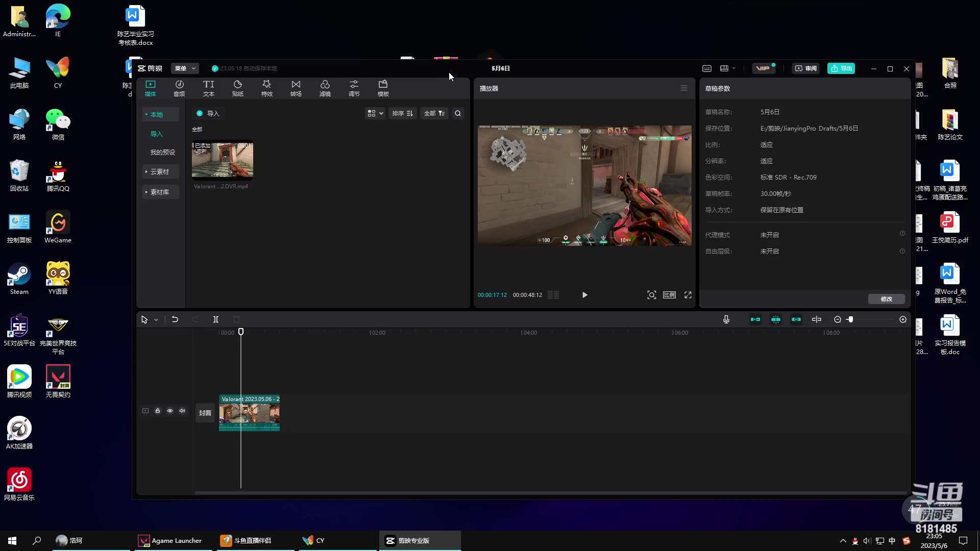Image resolution: width=980 pixels, height=551 pixels.
Task: Click the audio level meter icon in player
Action: pos(553,295)
